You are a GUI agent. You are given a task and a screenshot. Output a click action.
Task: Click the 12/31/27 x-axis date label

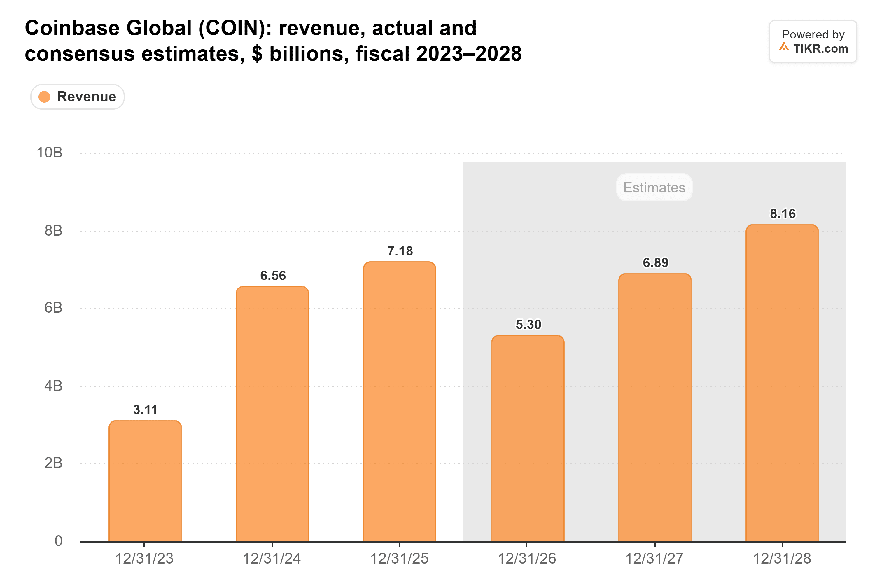pyautogui.click(x=654, y=559)
